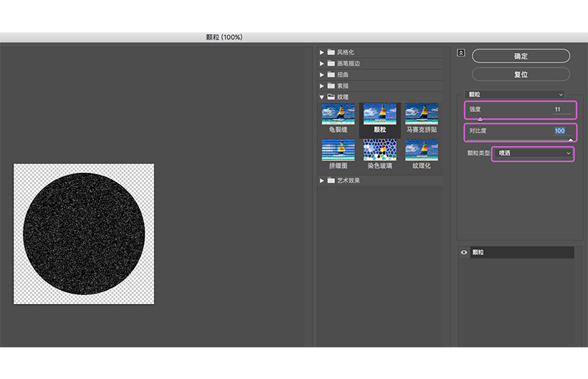Viewport: 588px width, 379px height.
Task: Click the 风格化 folder icon
Action: 331,52
